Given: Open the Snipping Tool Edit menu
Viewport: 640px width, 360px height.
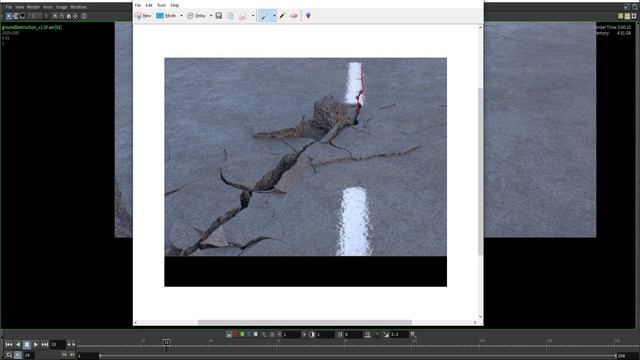Looking at the screenshot, I should [x=149, y=5].
